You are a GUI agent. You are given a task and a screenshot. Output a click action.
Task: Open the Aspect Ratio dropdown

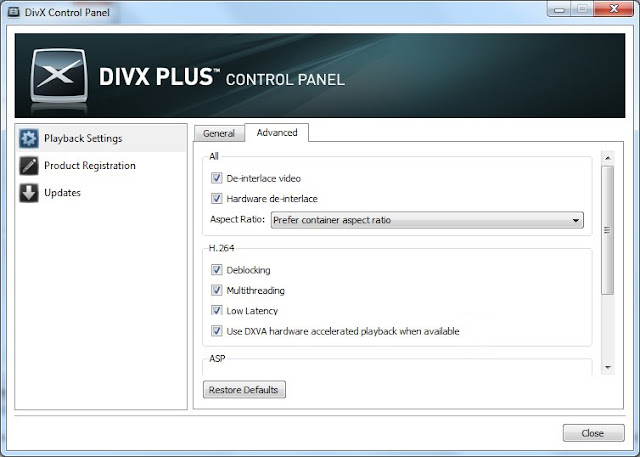[427, 220]
